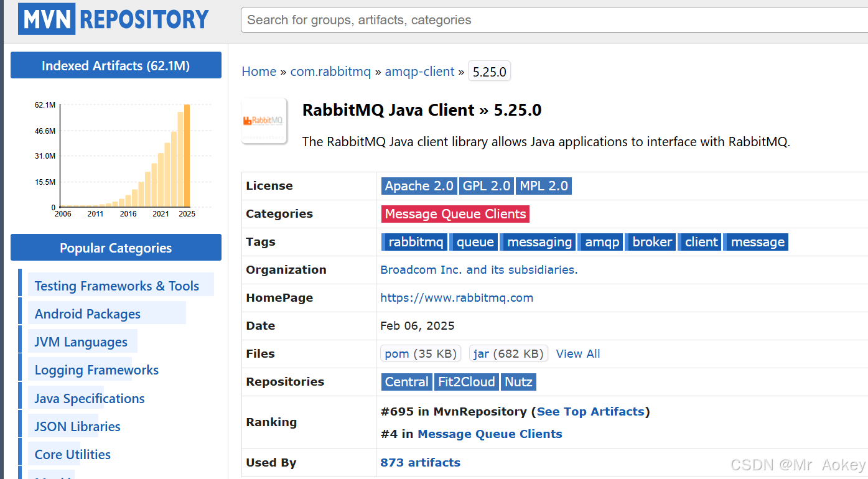Open the com.rabbitmq breadcrumb link

[x=330, y=72]
